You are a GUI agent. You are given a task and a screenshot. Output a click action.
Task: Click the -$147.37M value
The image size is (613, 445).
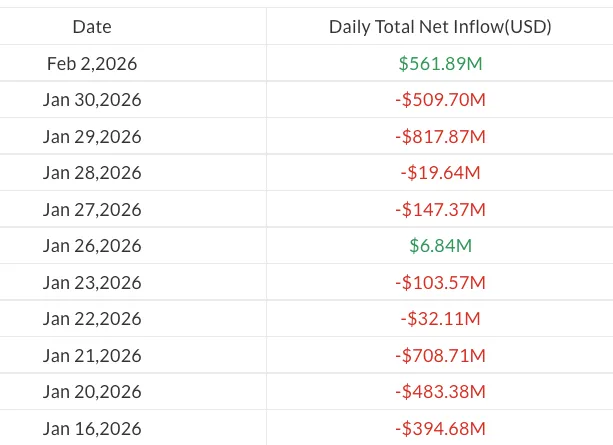click(x=440, y=209)
